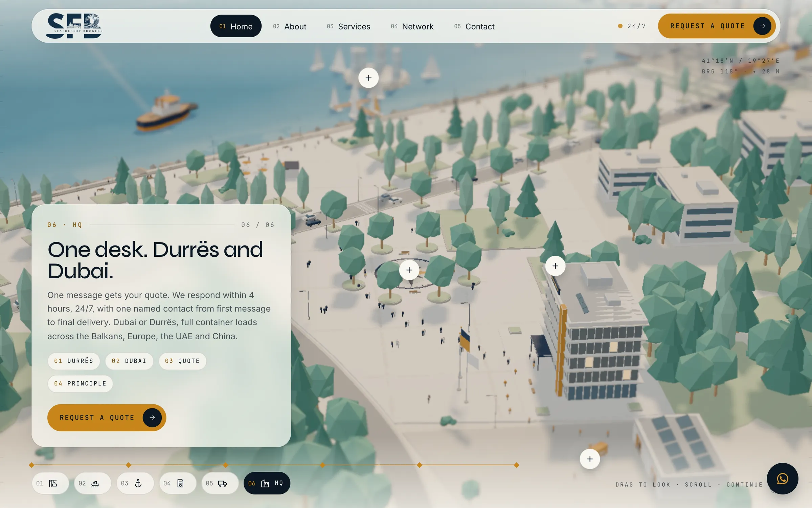
Task: Select the 03 Quote tag
Action: click(x=182, y=361)
